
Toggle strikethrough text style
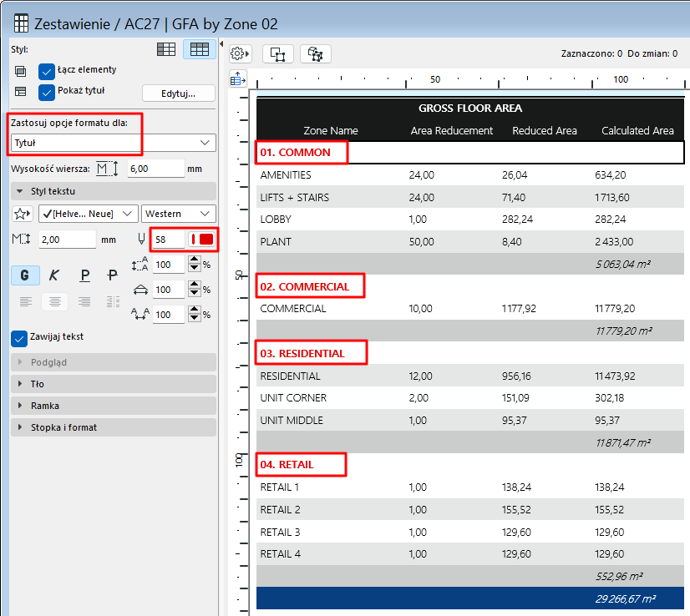(113, 275)
